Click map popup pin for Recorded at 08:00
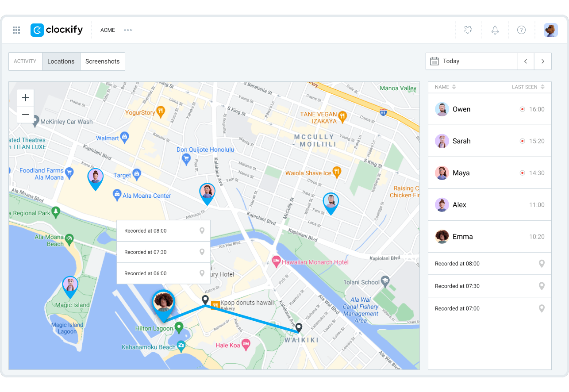The height and width of the screenshot is (392, 569). pyautogui.click(x=202, y=231)
